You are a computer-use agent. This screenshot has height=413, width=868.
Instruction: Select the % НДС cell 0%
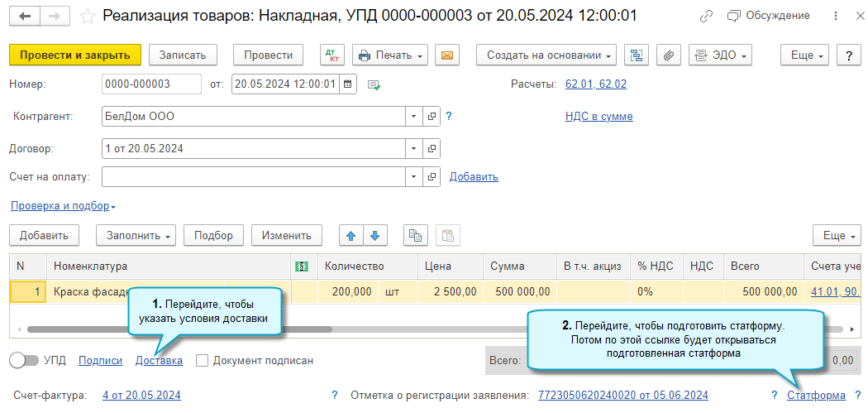point(656,291)
